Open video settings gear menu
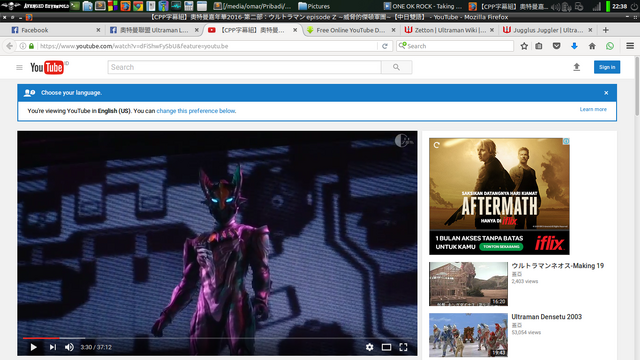640x360 pixels. click(x=369, y=347)
